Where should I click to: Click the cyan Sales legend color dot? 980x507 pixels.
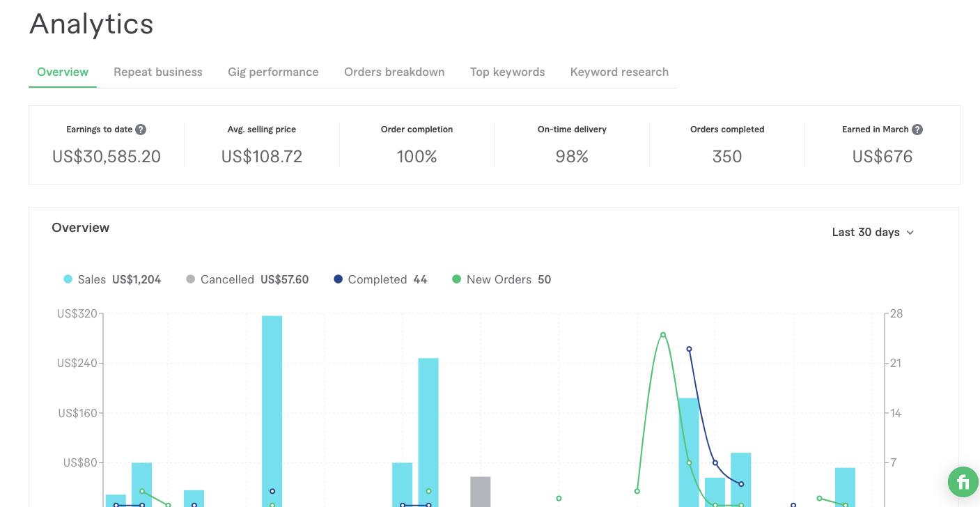point(68,279)
